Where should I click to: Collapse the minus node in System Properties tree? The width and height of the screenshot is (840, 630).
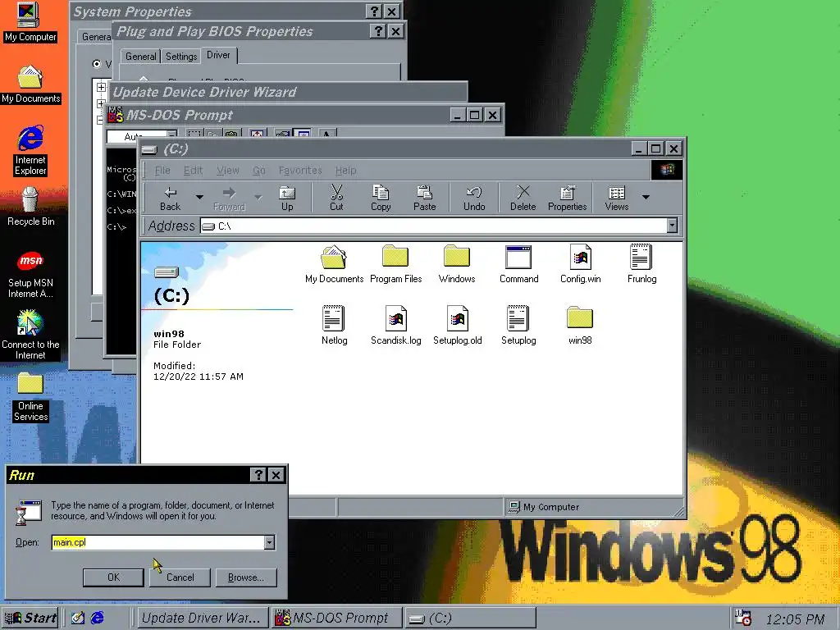[100, 120]
